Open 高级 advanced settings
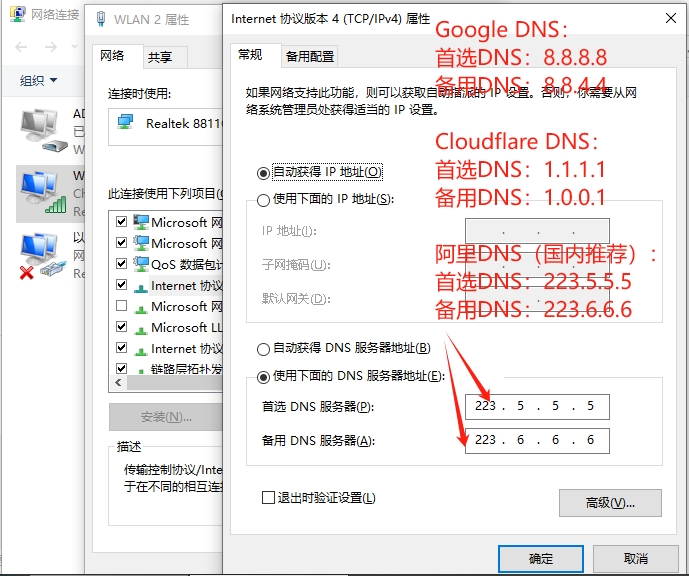Image resolution: width=689 pixels, height=576 pixels. 610,502
